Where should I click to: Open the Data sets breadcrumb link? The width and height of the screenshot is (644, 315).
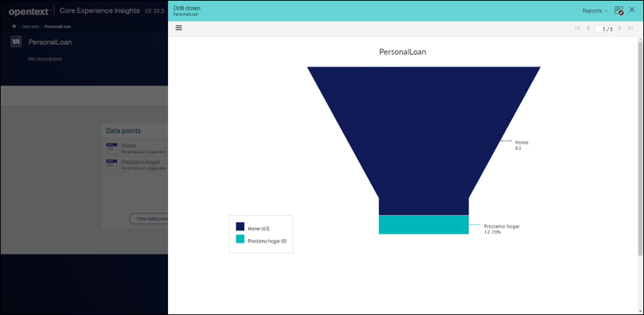30,26
